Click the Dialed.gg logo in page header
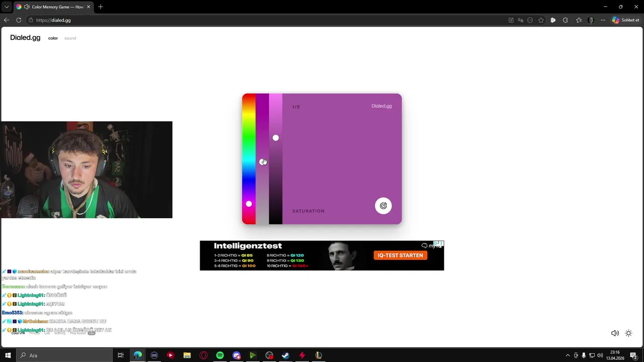Viewport: 644px width, 362px height. [x=25, y=38]
